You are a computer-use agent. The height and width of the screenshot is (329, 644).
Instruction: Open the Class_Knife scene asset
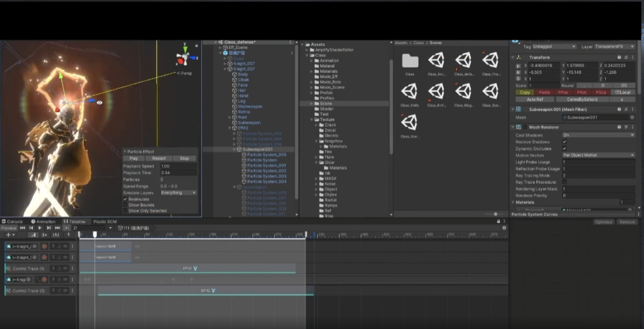[x=410, y=92]
